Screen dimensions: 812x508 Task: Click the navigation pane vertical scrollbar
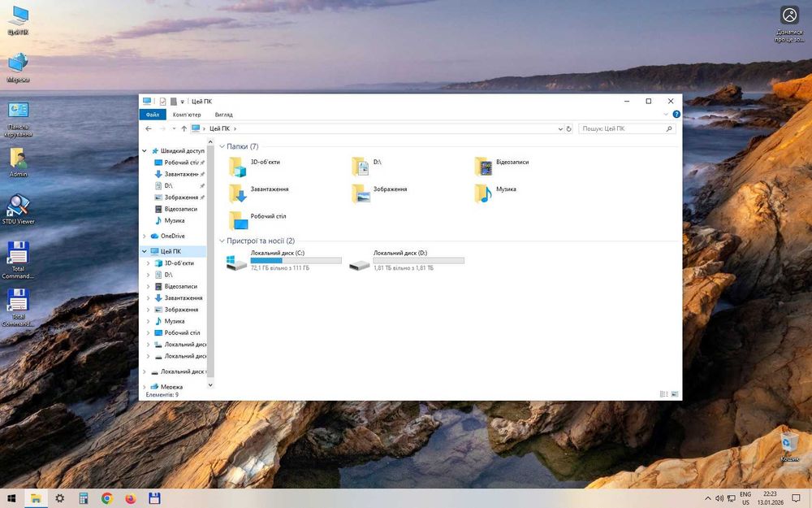(x=210, y=262)
